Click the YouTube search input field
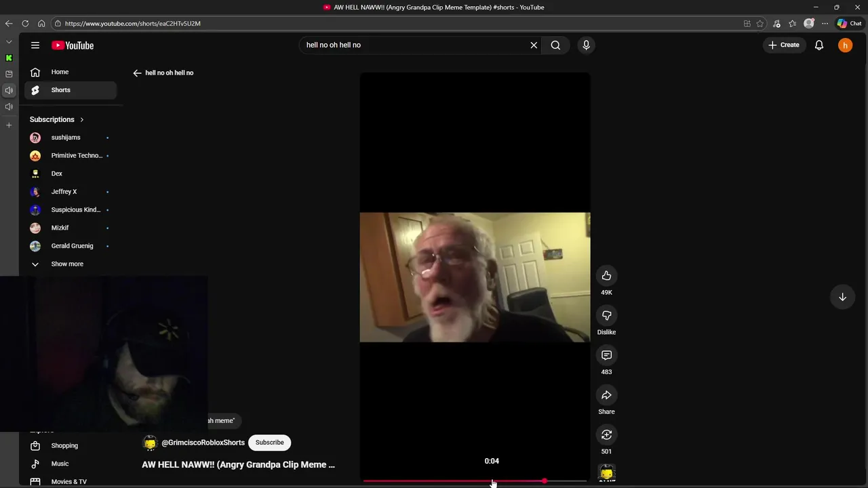The image size is (868, 488). (414, 45)
